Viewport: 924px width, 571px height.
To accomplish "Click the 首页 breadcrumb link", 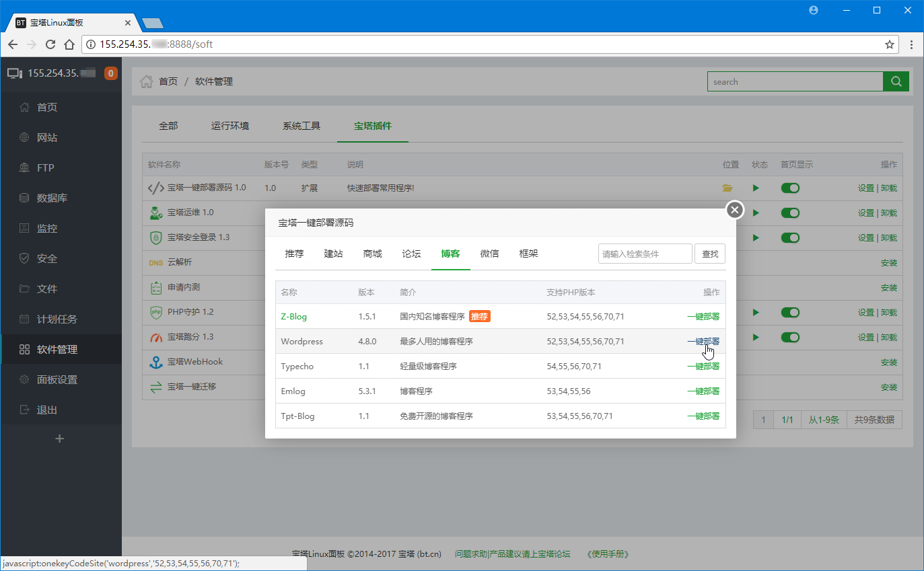I will (168, 81).
